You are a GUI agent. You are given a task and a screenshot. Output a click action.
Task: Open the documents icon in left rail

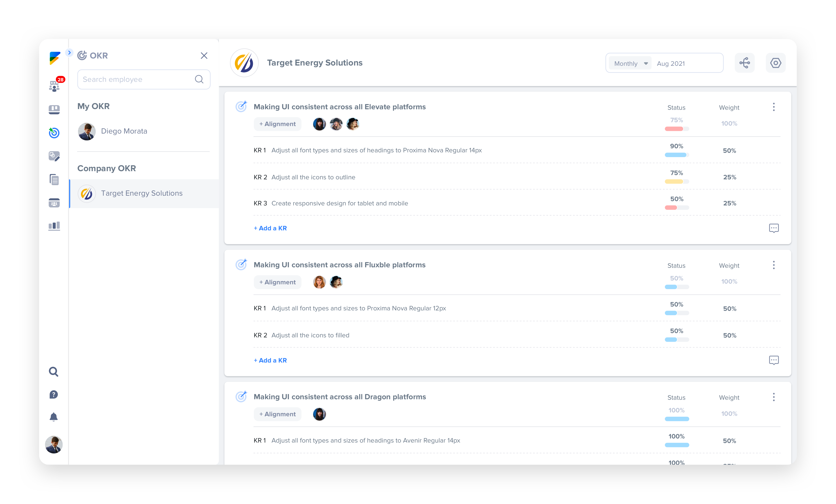(x=54, y=179)
